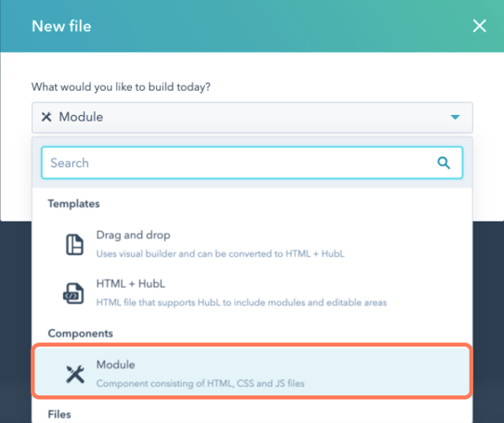504x423 pixels.
Task: Expand the build type dropdown caret
Action: 454,117
